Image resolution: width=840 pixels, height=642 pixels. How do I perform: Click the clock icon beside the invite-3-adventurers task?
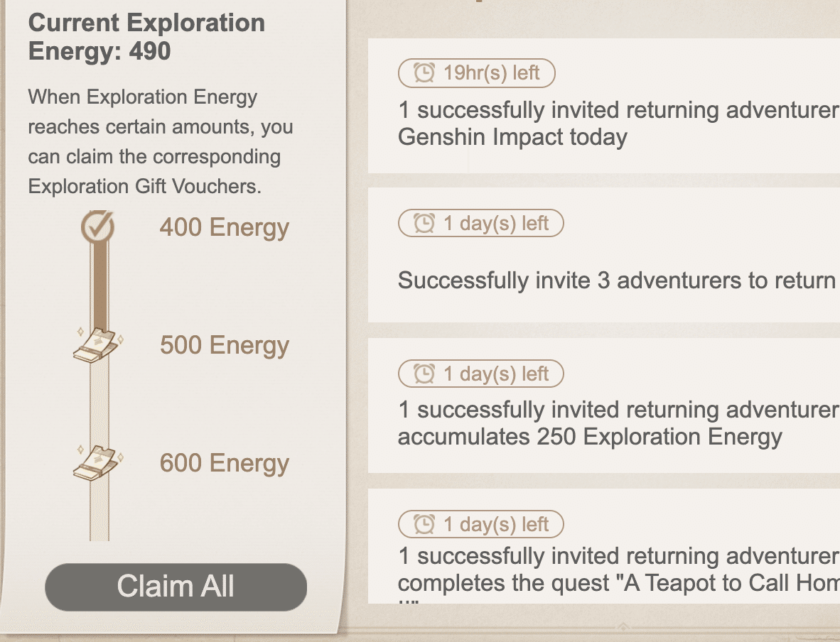(424, 223)
